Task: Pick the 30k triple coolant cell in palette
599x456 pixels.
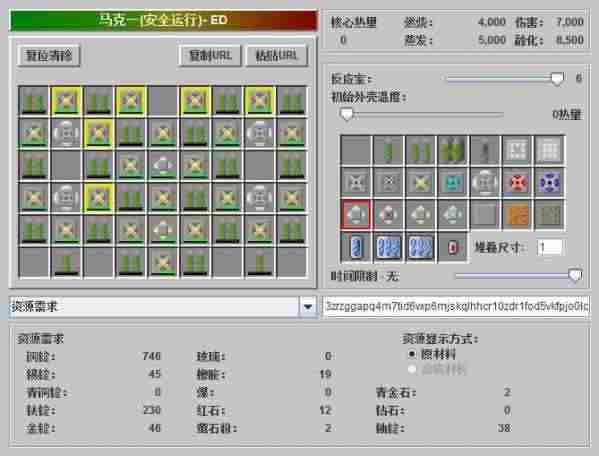Action: 388,247
